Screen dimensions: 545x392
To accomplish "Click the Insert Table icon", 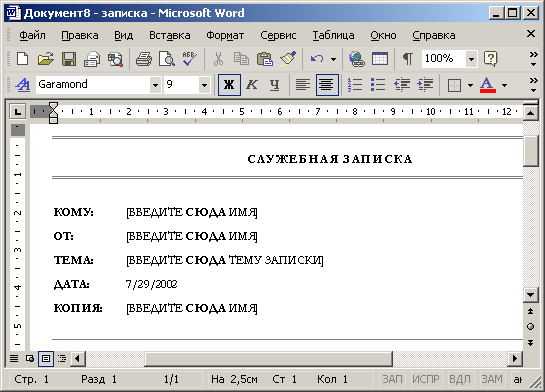I will [380, 59].
